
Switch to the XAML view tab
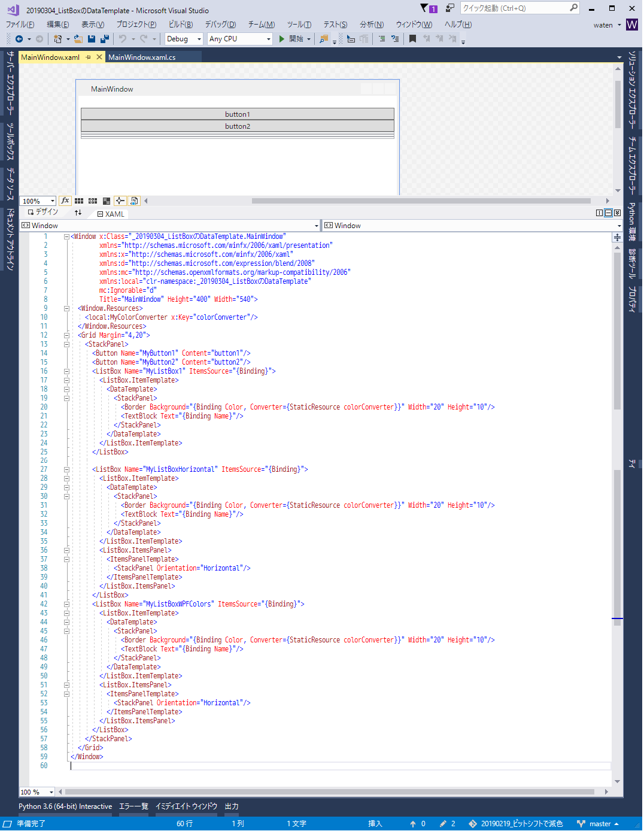click(111, 214)
